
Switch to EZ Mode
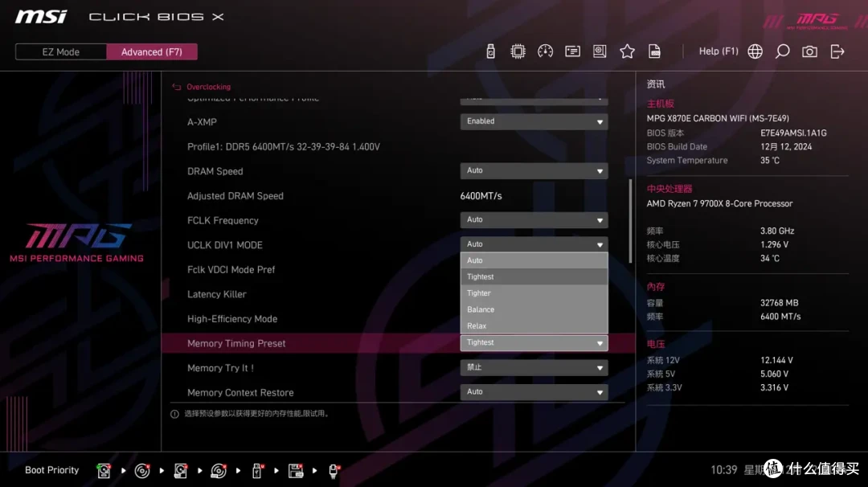pyautogui.click(x=61, y=52)
